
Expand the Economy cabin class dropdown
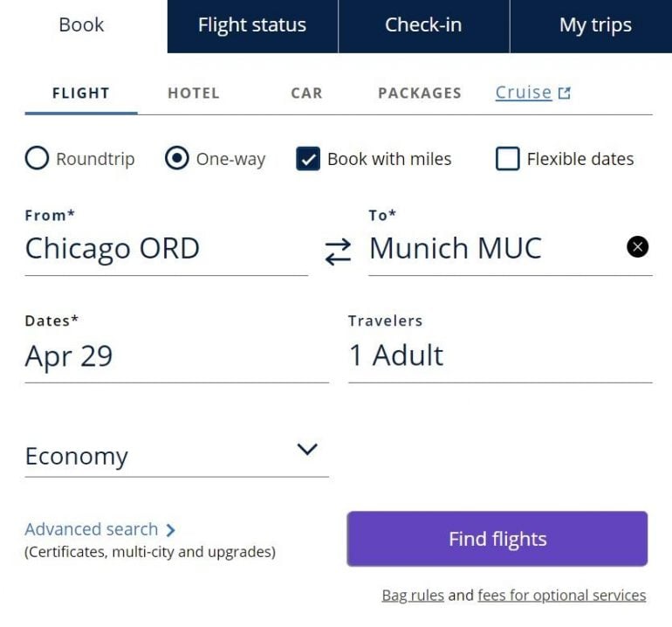306,450
